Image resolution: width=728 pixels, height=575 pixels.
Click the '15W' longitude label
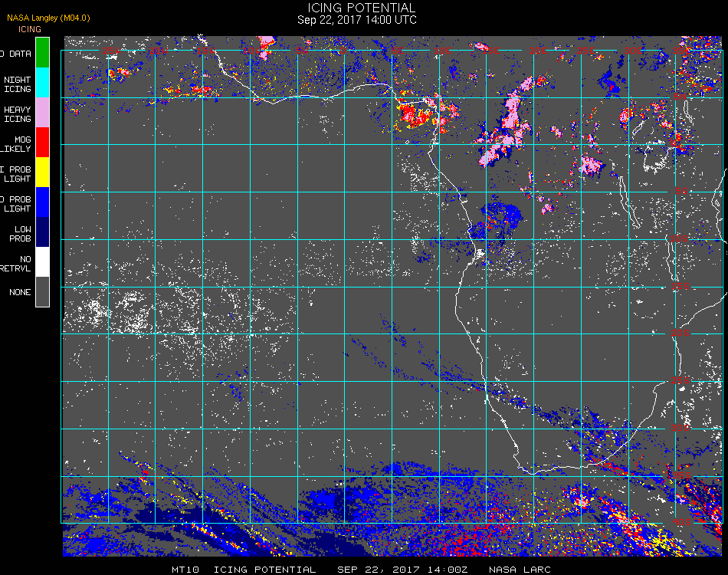205,51
